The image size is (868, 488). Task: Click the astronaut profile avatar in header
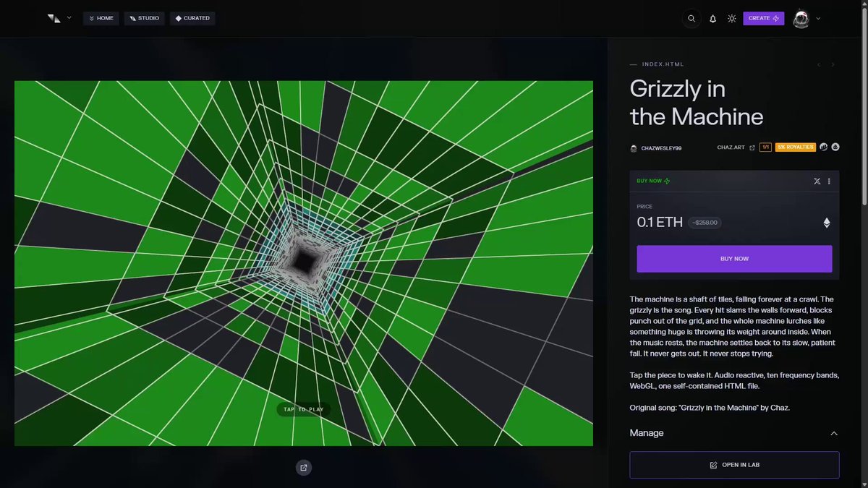point(801,19)
